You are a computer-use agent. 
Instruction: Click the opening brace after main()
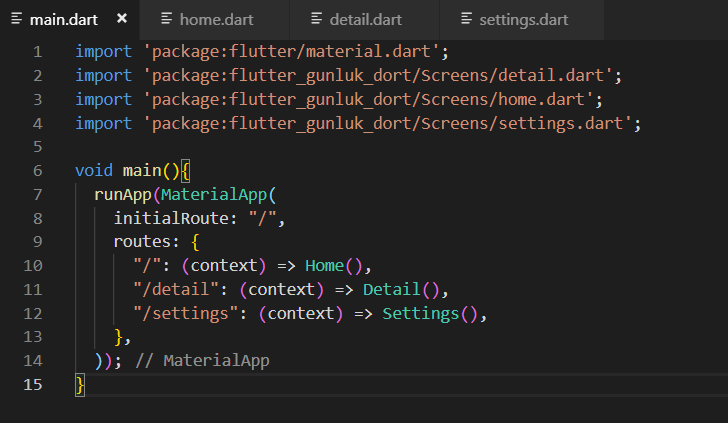pyautogui.click(x=185, y=171)
